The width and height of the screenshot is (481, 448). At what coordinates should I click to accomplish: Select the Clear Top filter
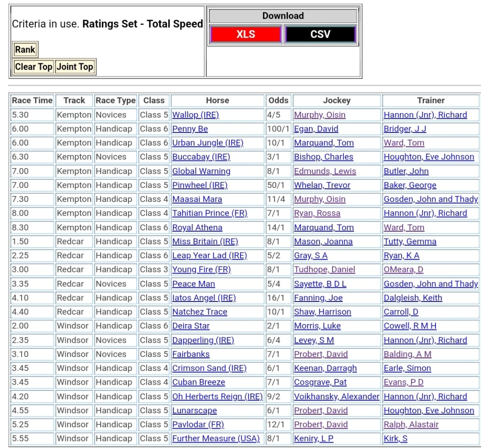33,67
